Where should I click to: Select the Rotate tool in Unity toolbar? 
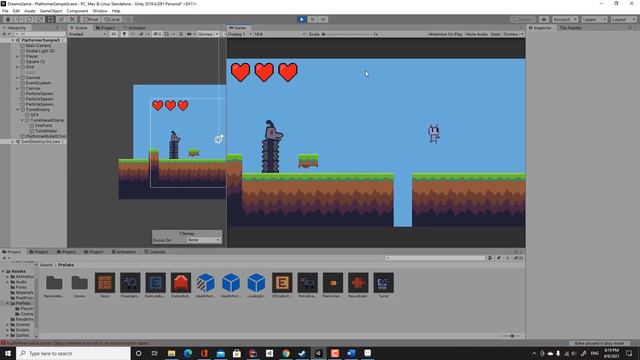[29, 19]
